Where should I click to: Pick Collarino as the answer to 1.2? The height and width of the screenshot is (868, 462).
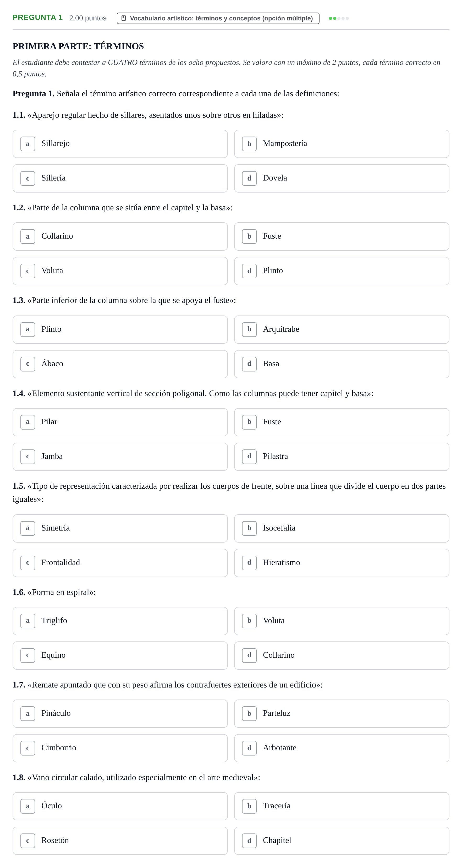tap(120, 236)
